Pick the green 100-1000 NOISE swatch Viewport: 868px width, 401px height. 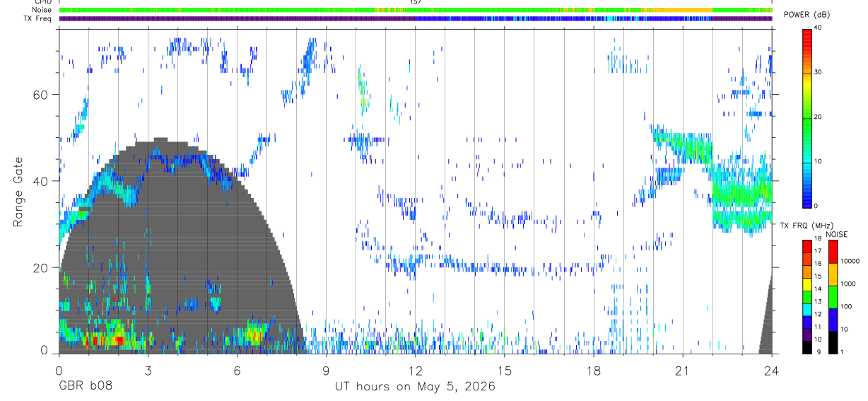click(x=833, y=297)
